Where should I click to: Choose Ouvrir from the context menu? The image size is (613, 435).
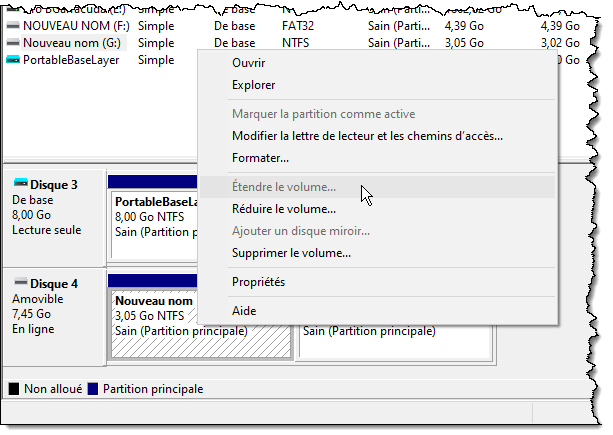click(248, 62)
